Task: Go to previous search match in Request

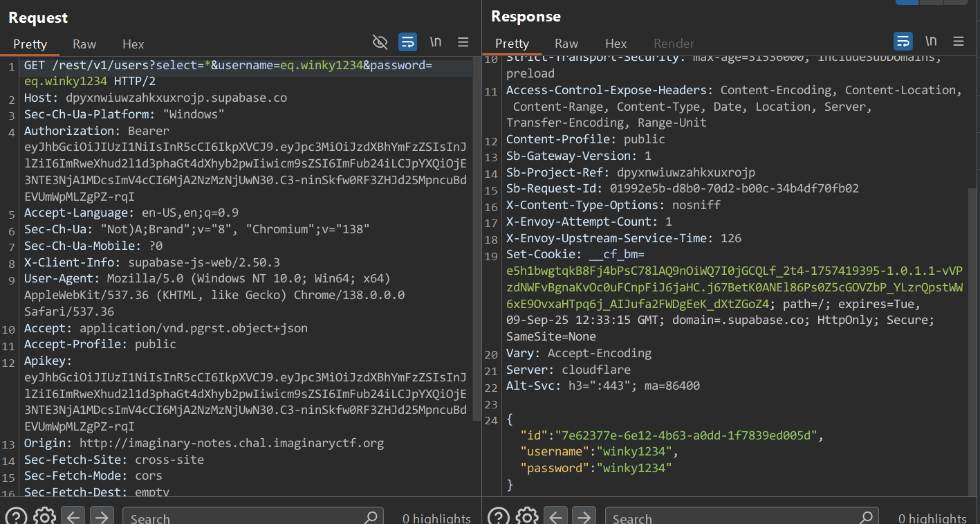Action: pos(73,516)
